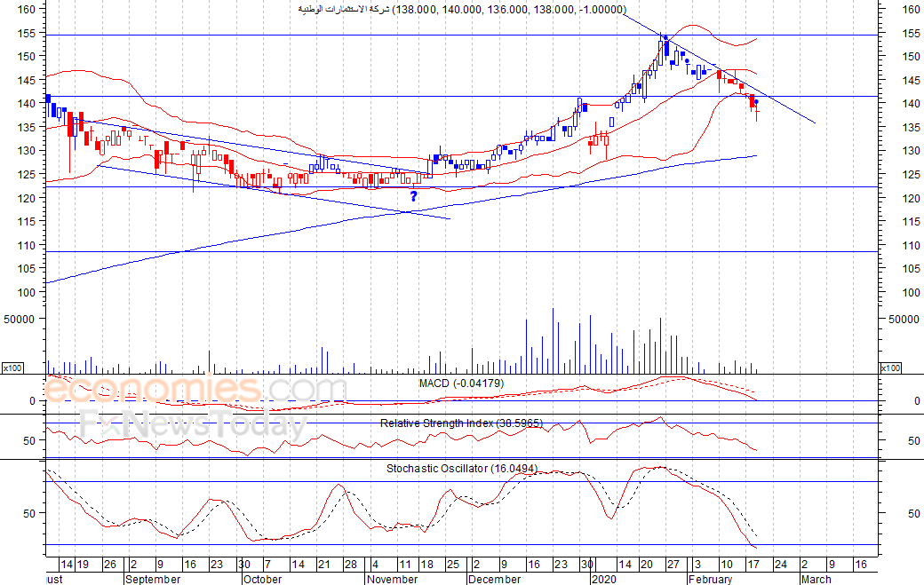Click the MACD (-0.04179) indicator label
The width and height of the screenshot is (924, 585).
[x=461, y=383]
